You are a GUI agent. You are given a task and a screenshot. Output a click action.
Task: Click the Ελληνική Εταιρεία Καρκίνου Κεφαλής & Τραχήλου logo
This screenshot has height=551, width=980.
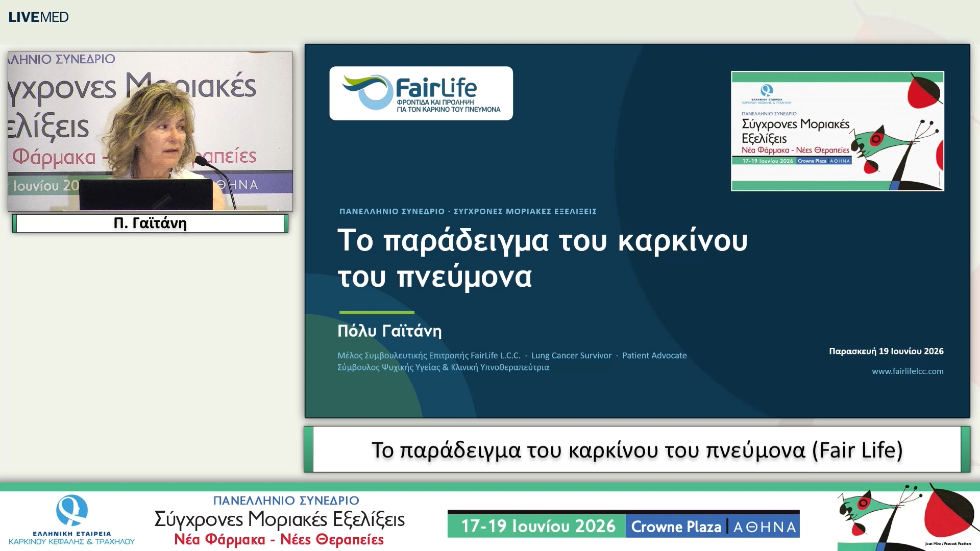(71, 519)
